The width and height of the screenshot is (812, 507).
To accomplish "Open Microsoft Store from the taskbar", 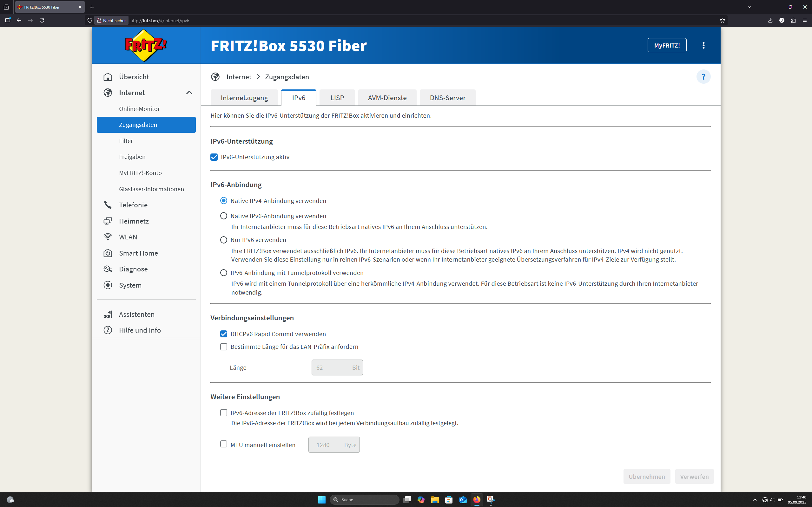I will tap(449, 500).
